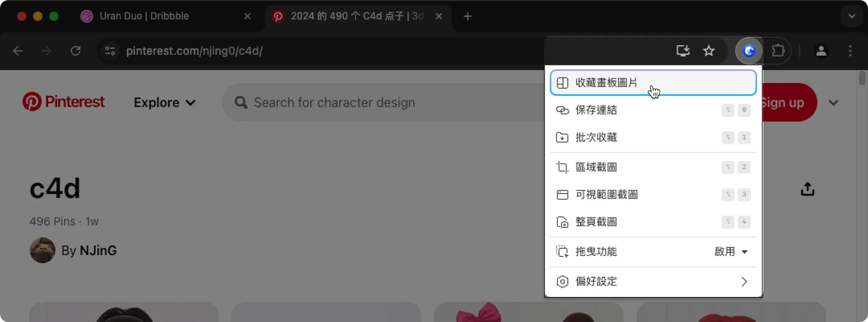Open the 啟用 dropdown for 拖曳功能
The width and height of the screenshot is (868, 322).
tap(731, 252)
